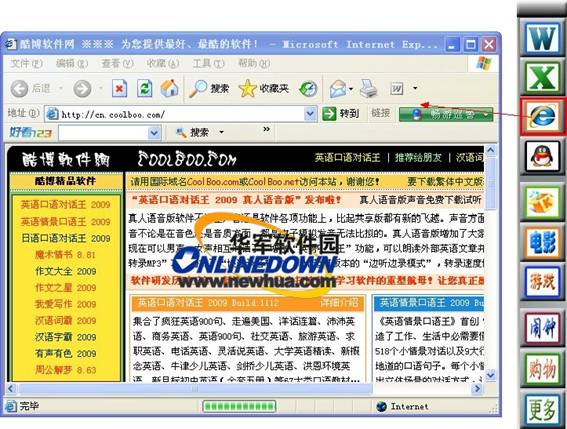Click Edit with Word toolbar icon
The image size is (567, 429).
point(397,88)
